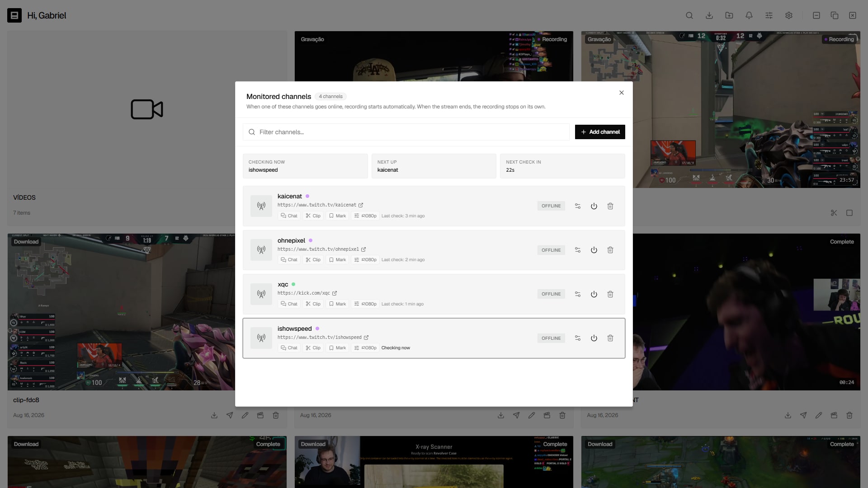Toggle power for ishowspeed monitoring
This screenshot has height=488, width=868.
(x=594, y=338)
